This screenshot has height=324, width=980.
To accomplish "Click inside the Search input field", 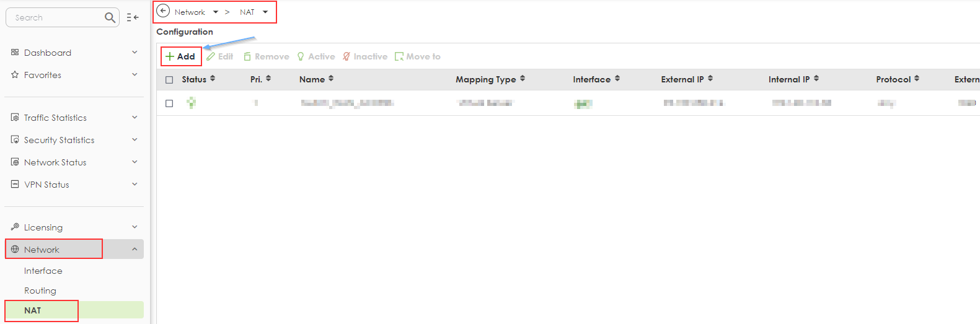I will click(x=56, y=17).
